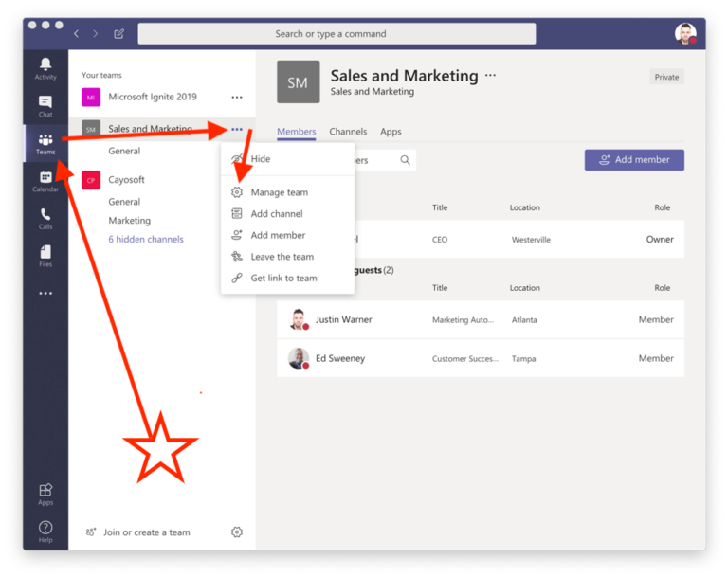Screen dimensions: 728x577
Task: Go back with the left arrow
Action: pyautogui.click(x=76, y=33)
